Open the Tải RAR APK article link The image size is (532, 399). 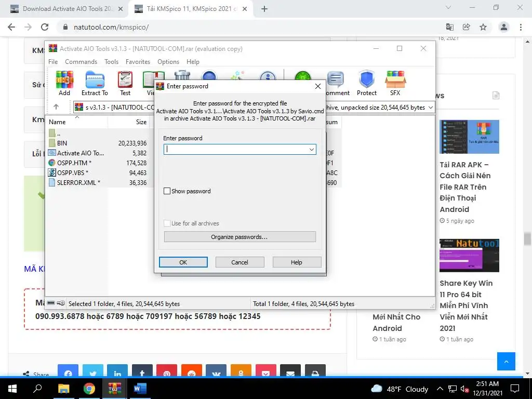465,187
